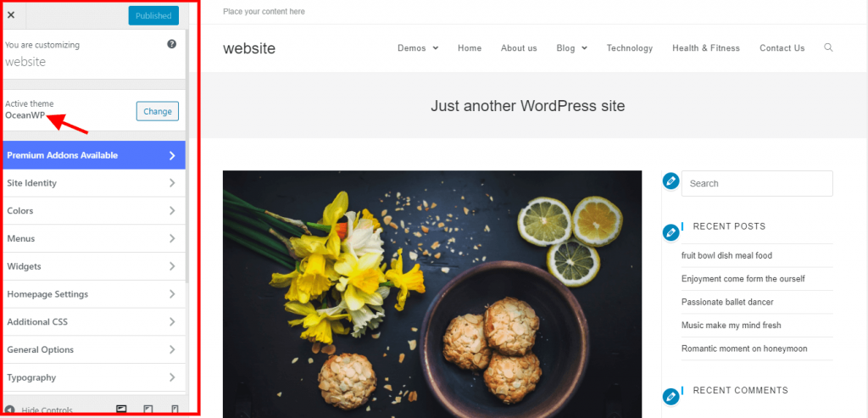Switch to mobile preview device icon
This screenshot has height=418, width=868.
[175, 410]
